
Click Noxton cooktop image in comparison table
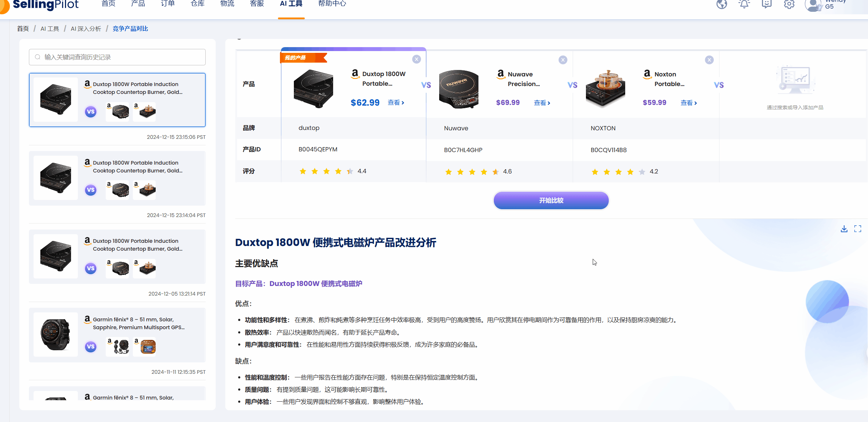click(x=606, y=89)
